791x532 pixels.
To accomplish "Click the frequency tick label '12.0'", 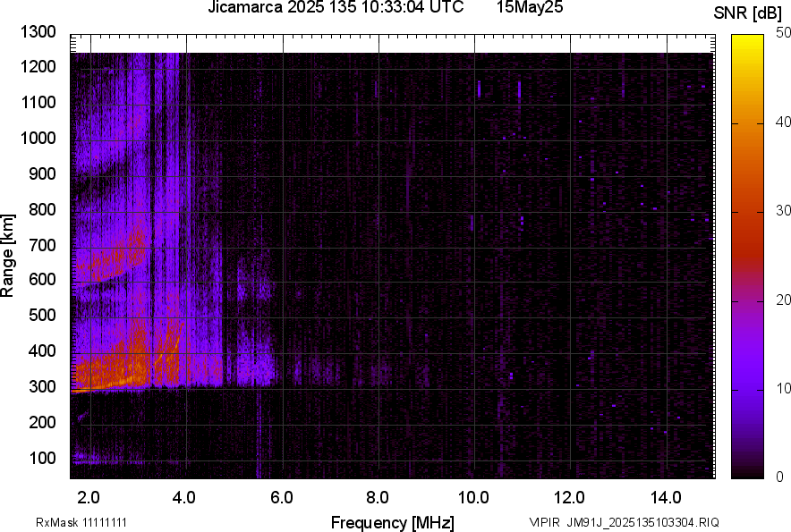I will [x=569, y=498].
